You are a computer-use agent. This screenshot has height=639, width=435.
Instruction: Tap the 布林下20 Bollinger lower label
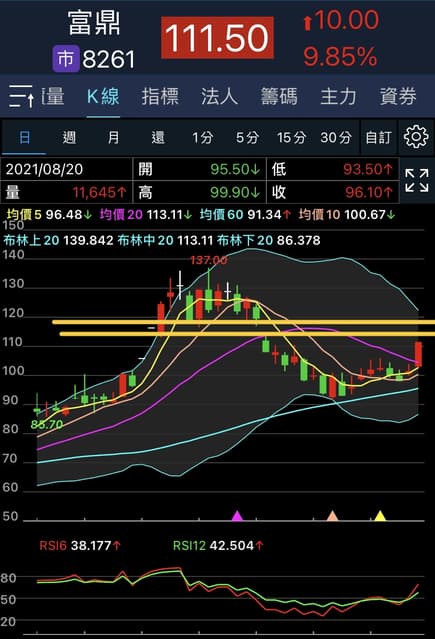tap(245, 240)
